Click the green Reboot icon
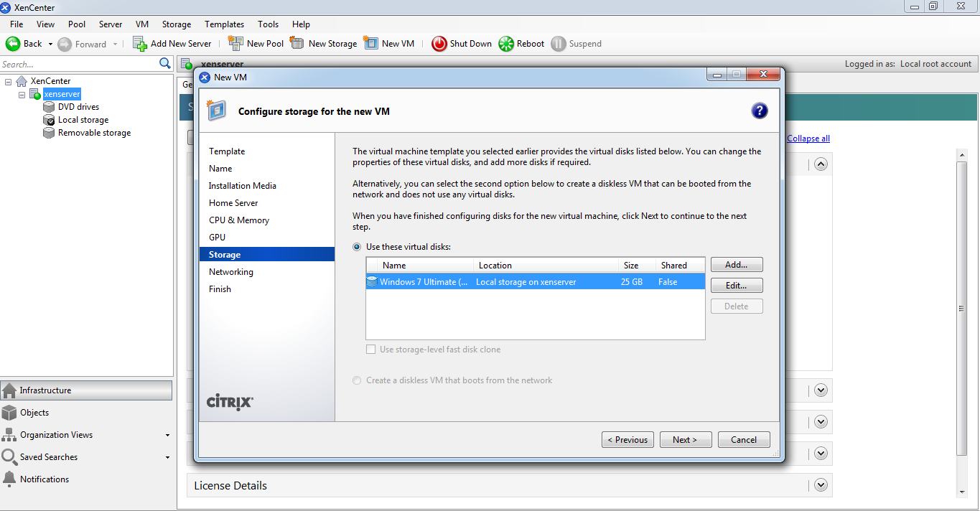The image size is (980, 511). [x=506, y=44]
